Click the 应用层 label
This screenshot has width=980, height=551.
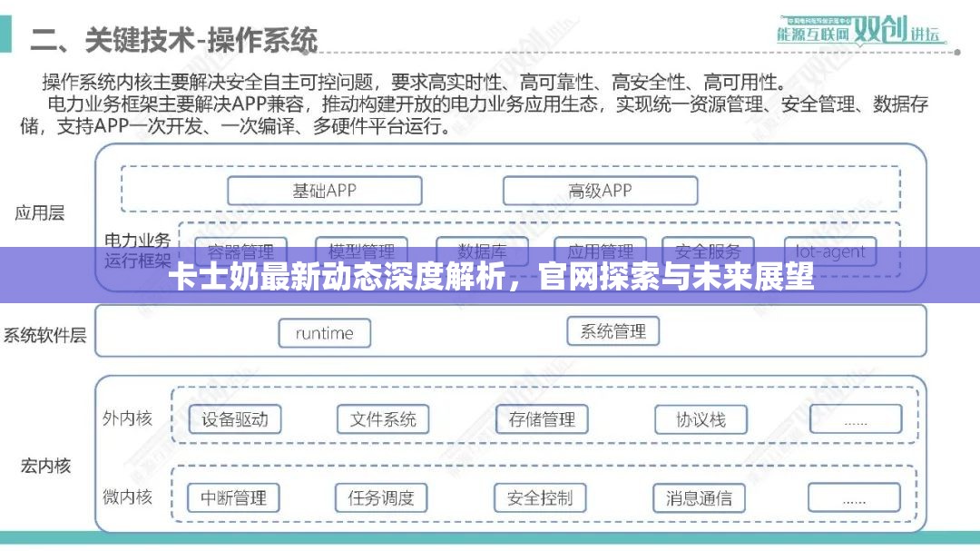pos(39,212)
